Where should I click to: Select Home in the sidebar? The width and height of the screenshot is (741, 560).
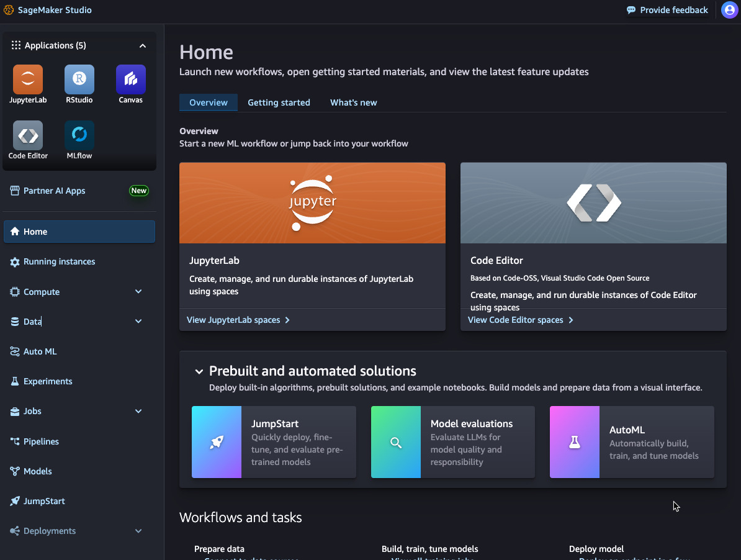pyautogui.click(x=79, y=232)
